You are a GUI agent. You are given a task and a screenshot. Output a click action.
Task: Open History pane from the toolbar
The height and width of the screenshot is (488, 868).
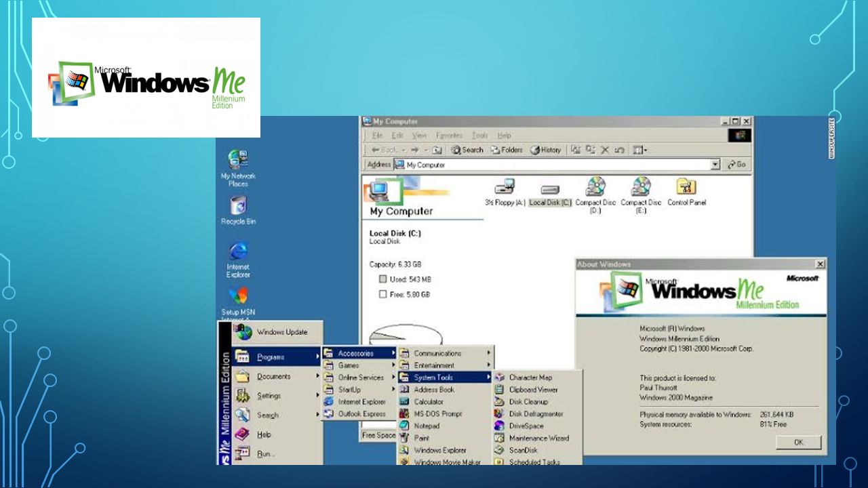[x=546, y=150]
